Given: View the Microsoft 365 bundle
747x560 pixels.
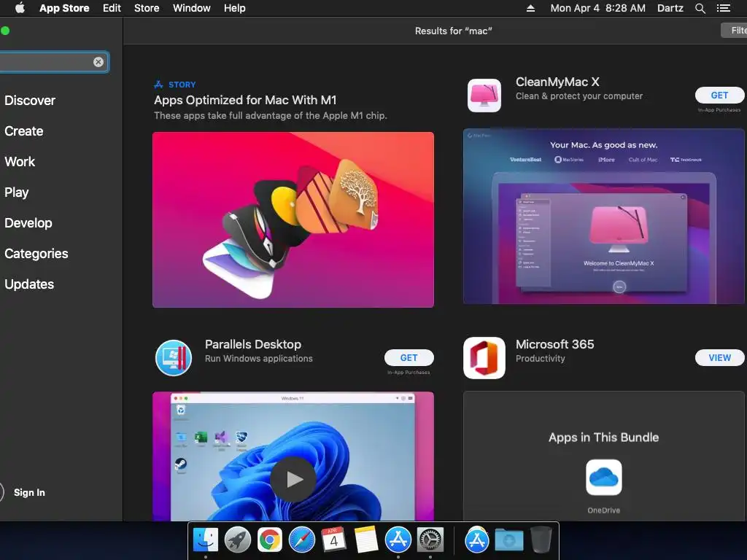Looking at the screenshot, I should coord(719,357).
